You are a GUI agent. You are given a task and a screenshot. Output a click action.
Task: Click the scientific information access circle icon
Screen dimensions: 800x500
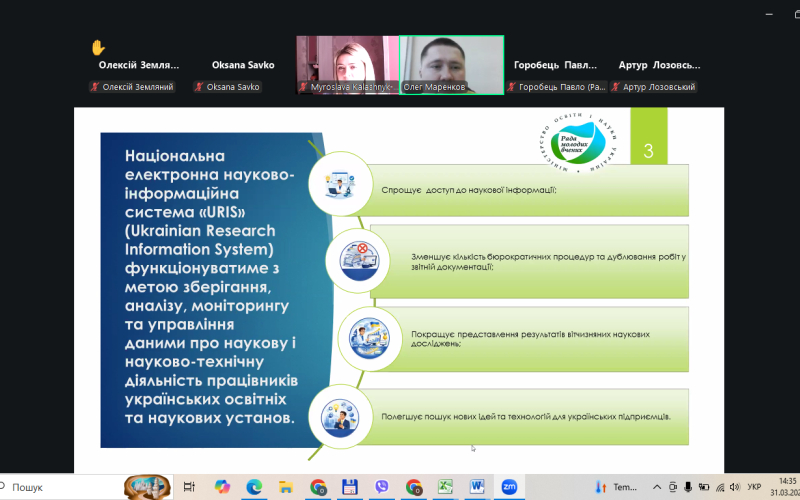[340, 184]
